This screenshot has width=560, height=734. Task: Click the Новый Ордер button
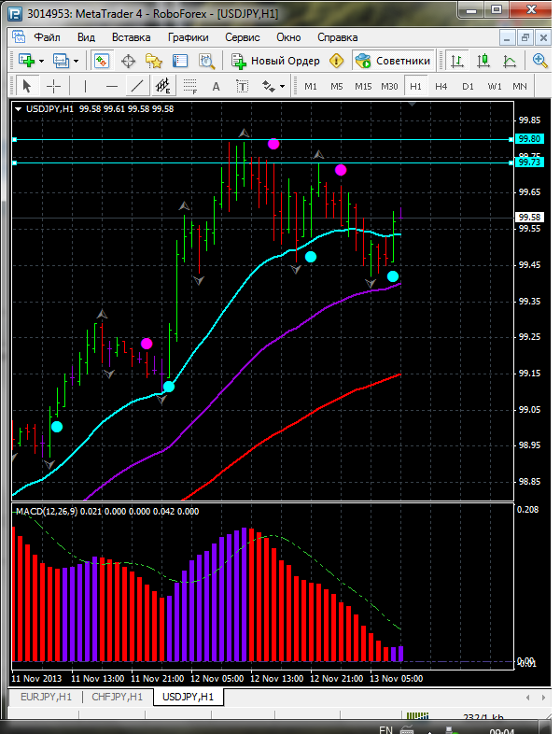pyautogui.click(x=276, y=61)
